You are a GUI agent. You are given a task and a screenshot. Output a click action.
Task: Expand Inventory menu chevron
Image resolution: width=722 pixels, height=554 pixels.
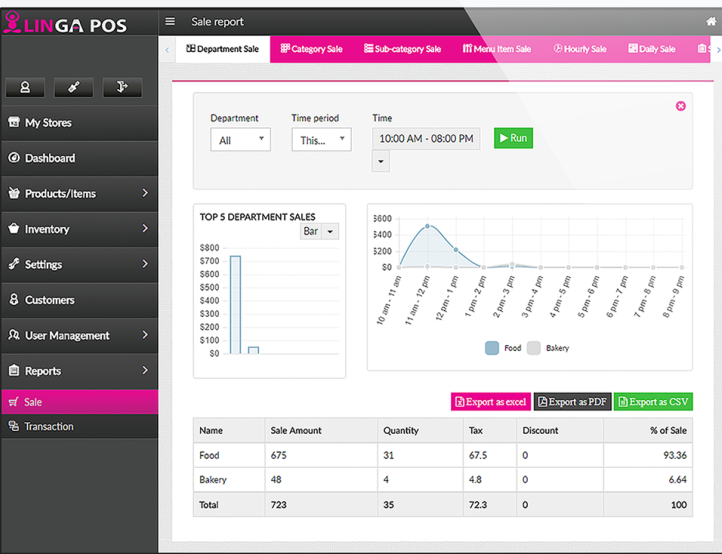[145, 228]
